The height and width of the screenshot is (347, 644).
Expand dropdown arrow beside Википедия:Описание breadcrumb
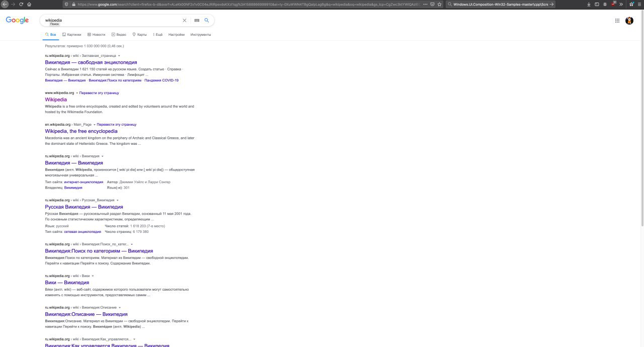120,308
